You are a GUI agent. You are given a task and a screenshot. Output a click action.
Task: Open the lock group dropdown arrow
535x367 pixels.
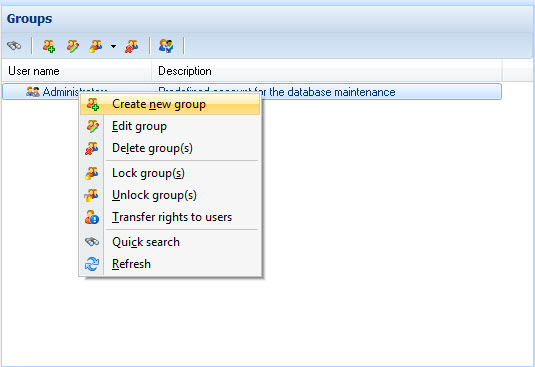pos(113,46)
